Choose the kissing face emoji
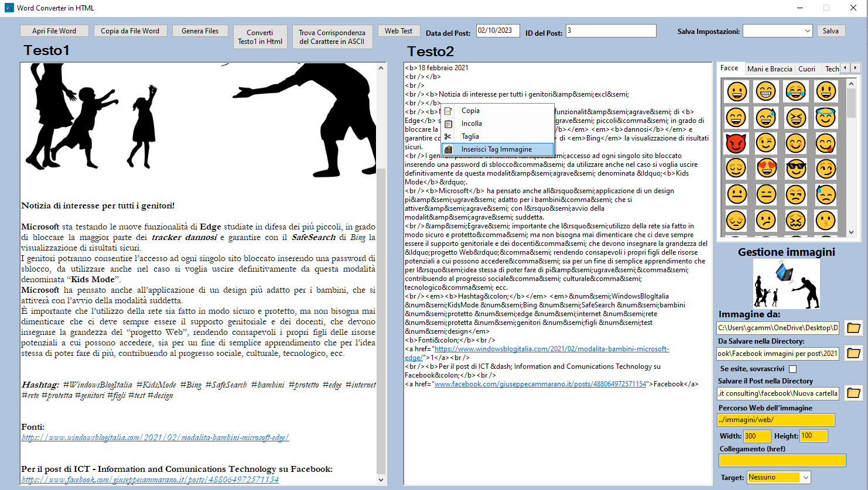 pos(825,220)
